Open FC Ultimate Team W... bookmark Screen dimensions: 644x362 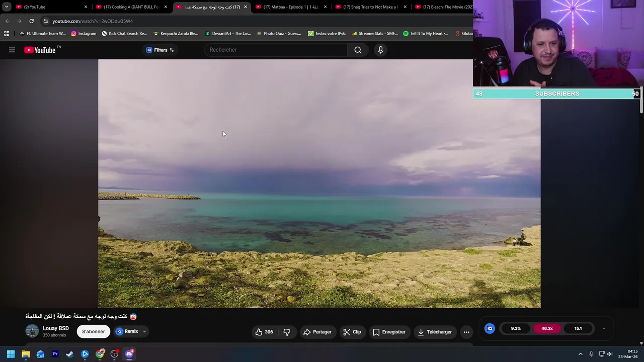click(x=42, y=34)
